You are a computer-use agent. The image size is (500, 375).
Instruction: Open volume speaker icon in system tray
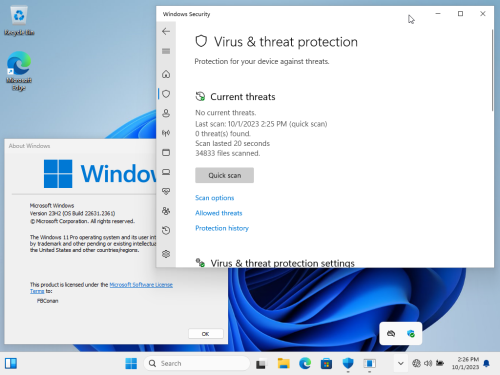click(x=428, y=363)
